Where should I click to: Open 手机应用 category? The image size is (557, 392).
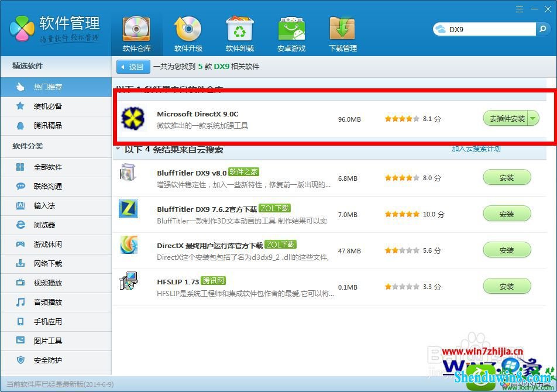(56, 321)
